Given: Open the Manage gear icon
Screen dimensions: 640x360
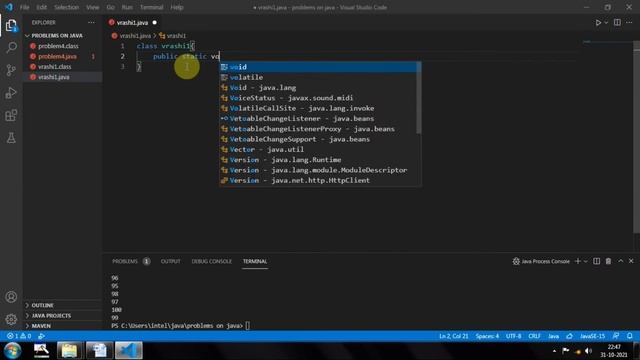Looking at the screenshot, I should [11, 319].
